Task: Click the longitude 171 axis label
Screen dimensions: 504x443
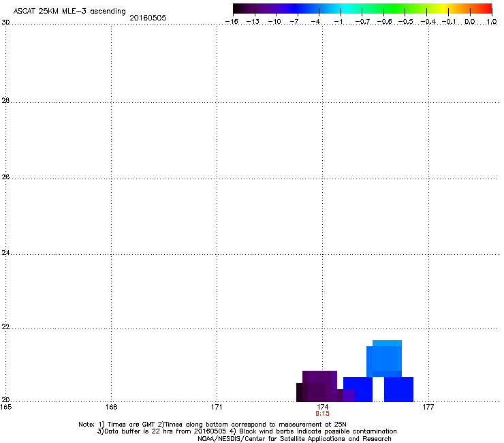Action: coord(217,407)
